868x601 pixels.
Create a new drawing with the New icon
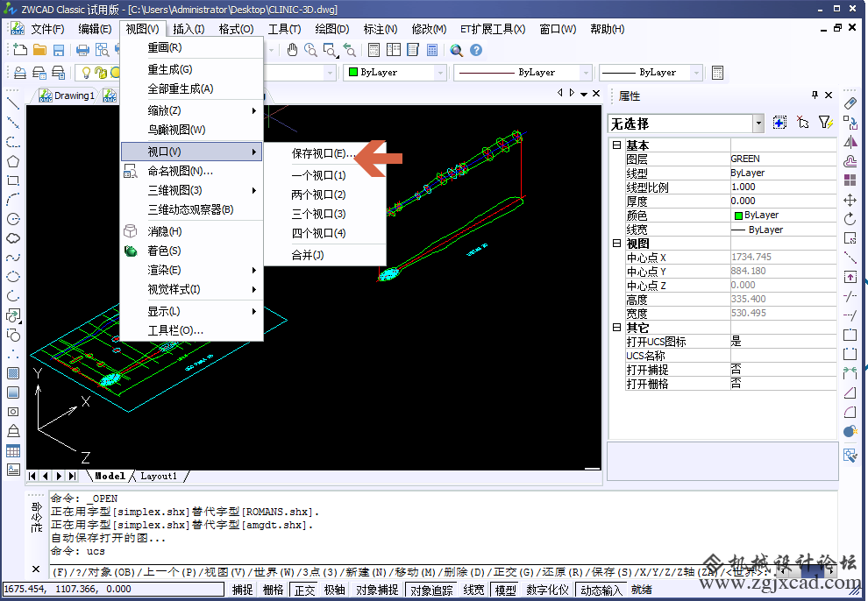(x=20, y=50)
